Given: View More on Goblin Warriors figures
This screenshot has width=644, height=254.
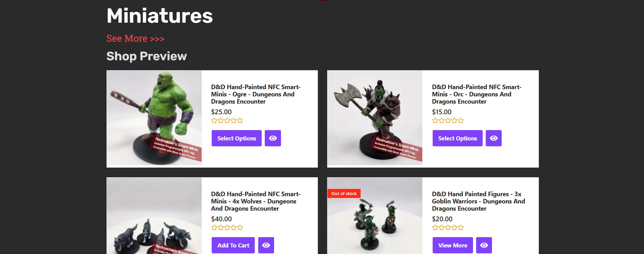Looking at the screenshot, I should [x=453, y=245].
